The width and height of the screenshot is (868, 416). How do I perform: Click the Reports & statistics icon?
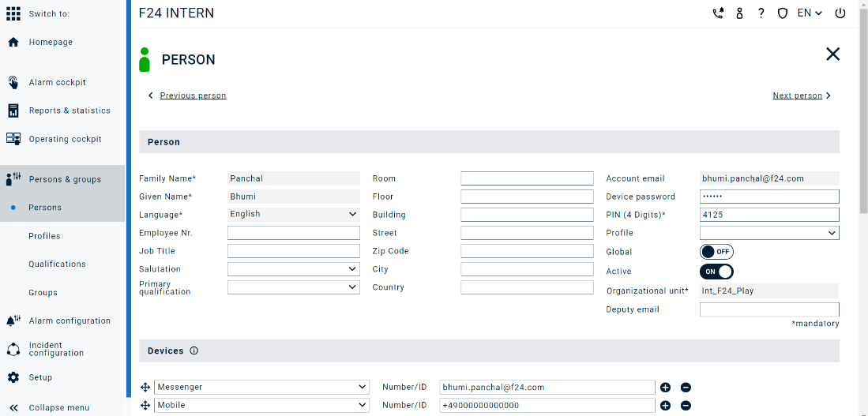pyautogui.click(x=13, y=111)
